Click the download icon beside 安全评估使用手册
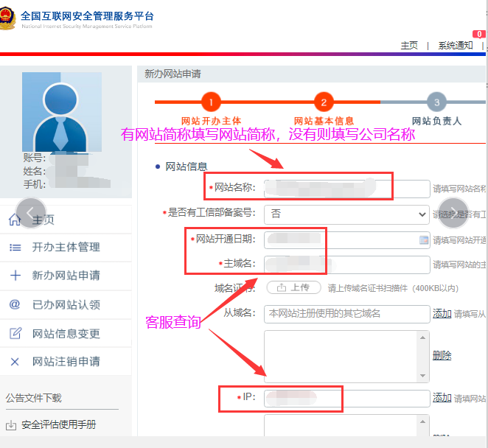Screen dimensions: 488x448 11,425
